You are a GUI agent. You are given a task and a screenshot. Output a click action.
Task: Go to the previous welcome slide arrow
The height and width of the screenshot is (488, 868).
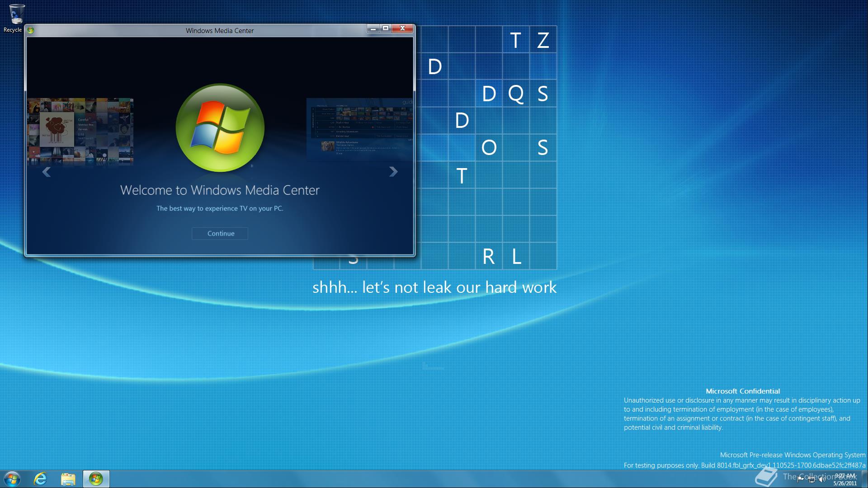46,172
